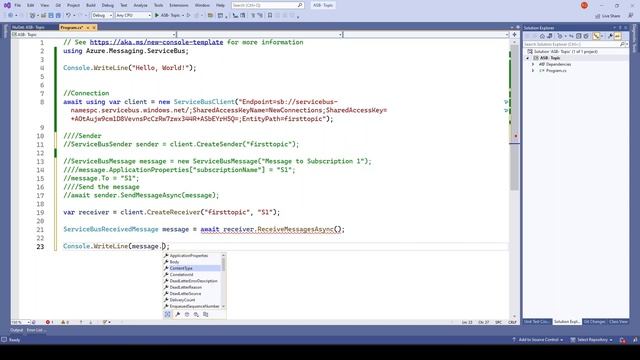Toggle IntelliSense methods filter cube icon
640x360 pixels.
coord(187,314)
